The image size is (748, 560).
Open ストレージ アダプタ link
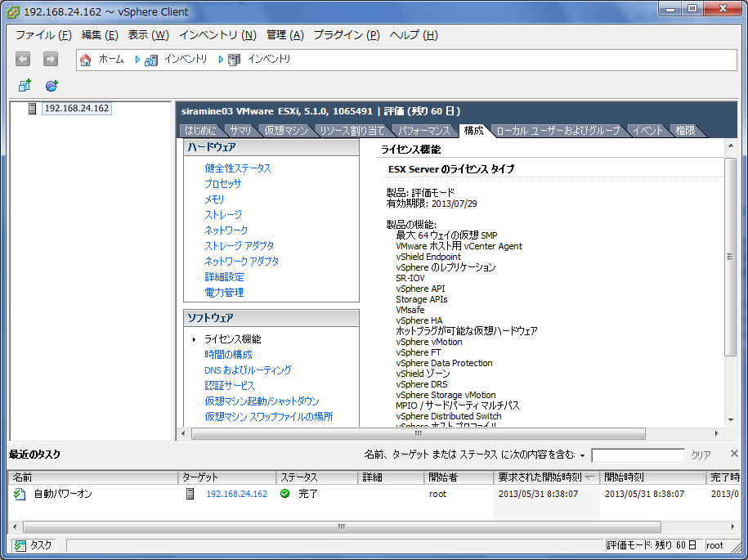click(239, 245)
